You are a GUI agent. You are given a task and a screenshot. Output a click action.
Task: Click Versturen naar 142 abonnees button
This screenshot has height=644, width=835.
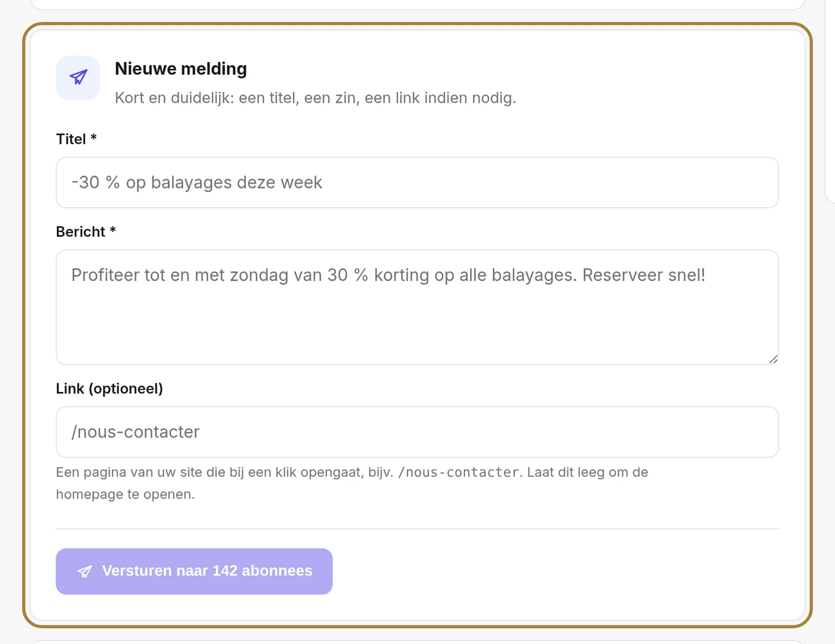click(x=194, y=571)
